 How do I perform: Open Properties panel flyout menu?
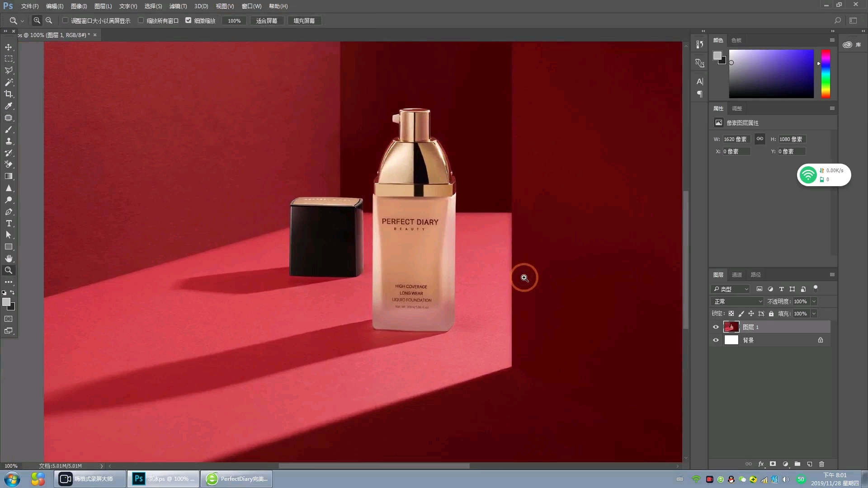click(832, 108)
